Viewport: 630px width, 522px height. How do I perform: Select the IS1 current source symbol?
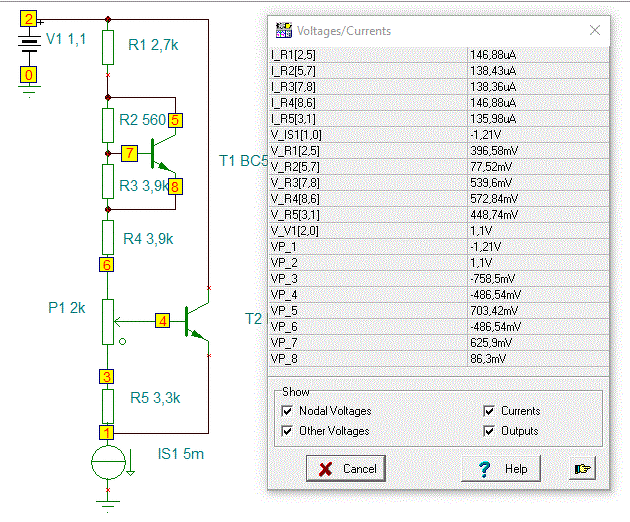coord(108,462)
